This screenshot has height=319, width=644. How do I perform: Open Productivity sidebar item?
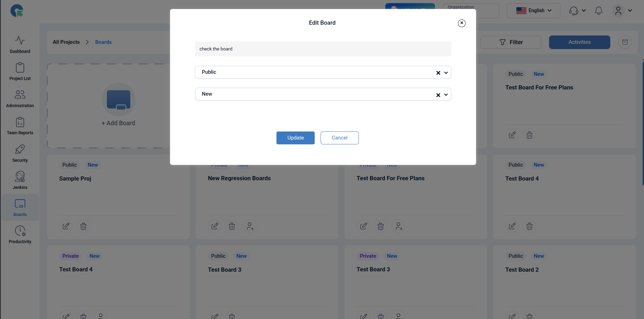20,235
